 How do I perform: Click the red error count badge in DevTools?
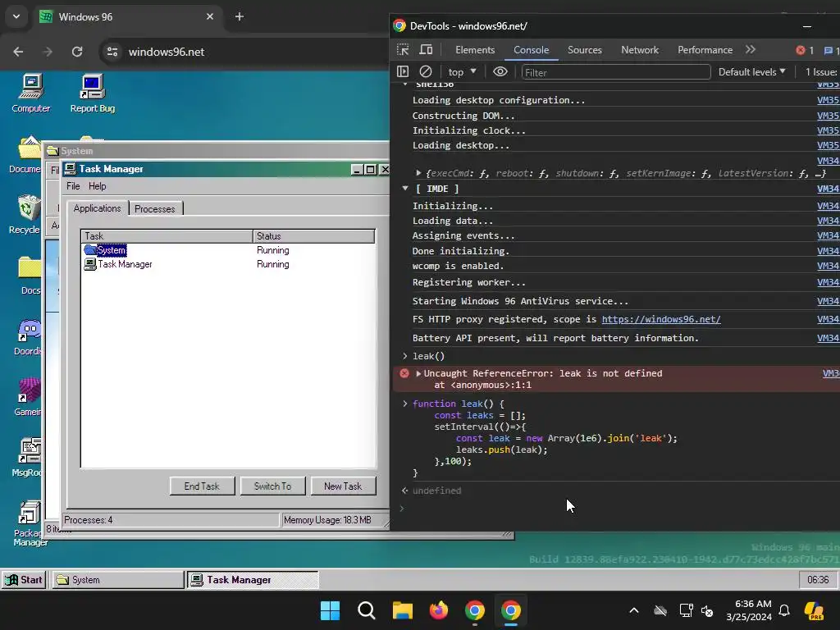pos(805,50)
